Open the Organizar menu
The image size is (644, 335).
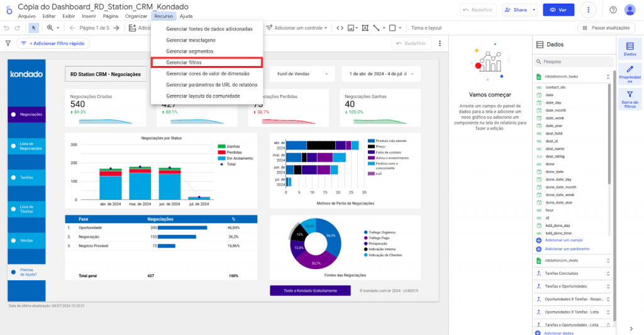click(136, 16)
